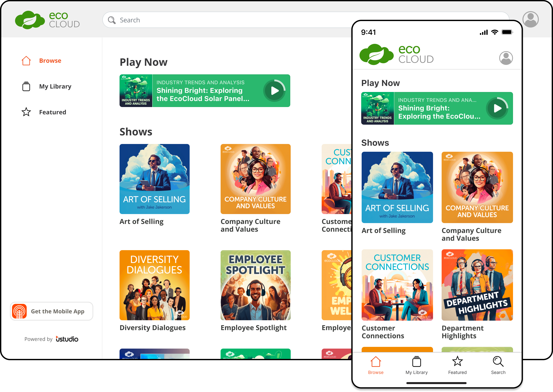This screenshot has width=553, height=392.
Task: Click the 9:41 time in mobile status bar
Action: (369, 32)
